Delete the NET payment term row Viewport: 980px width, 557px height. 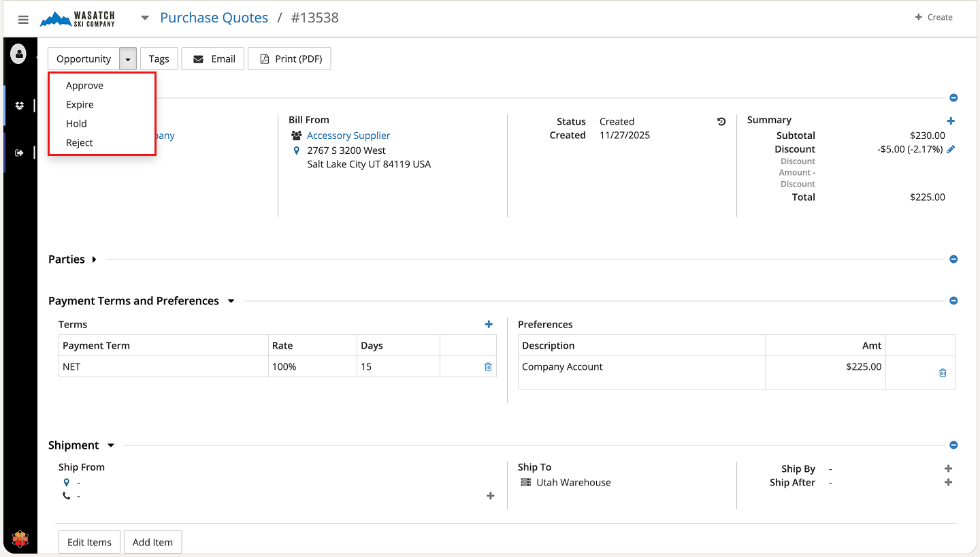coord(488,366)
